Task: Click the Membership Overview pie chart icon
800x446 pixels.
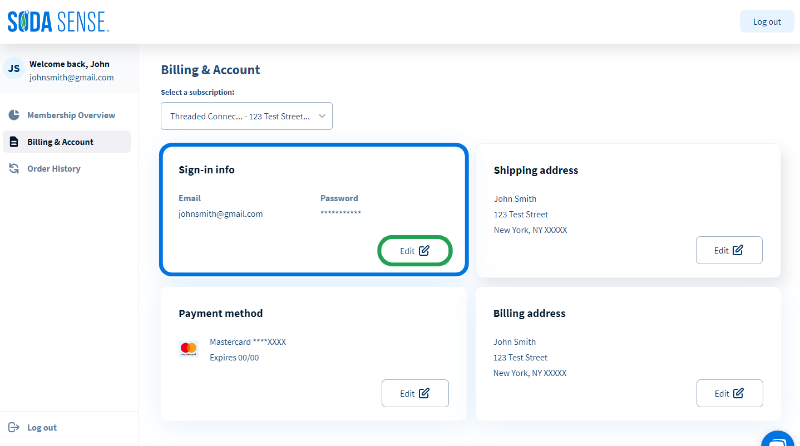Action: (x=14, y=115)
